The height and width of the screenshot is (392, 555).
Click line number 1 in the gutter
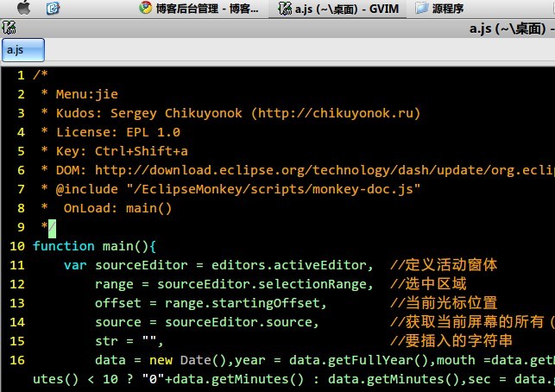(21, 75)
